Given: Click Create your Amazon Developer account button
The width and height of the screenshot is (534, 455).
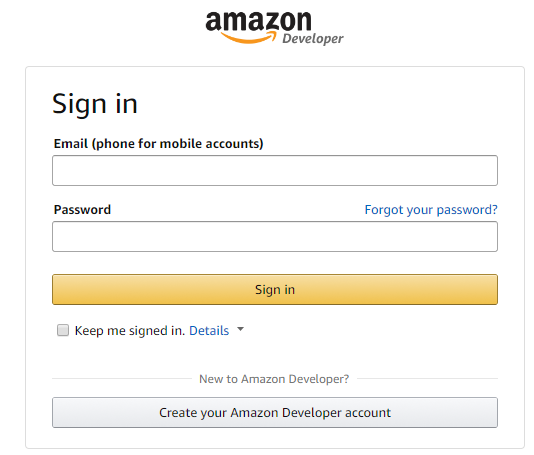Looking at the screenshot, I should [275, 412].
